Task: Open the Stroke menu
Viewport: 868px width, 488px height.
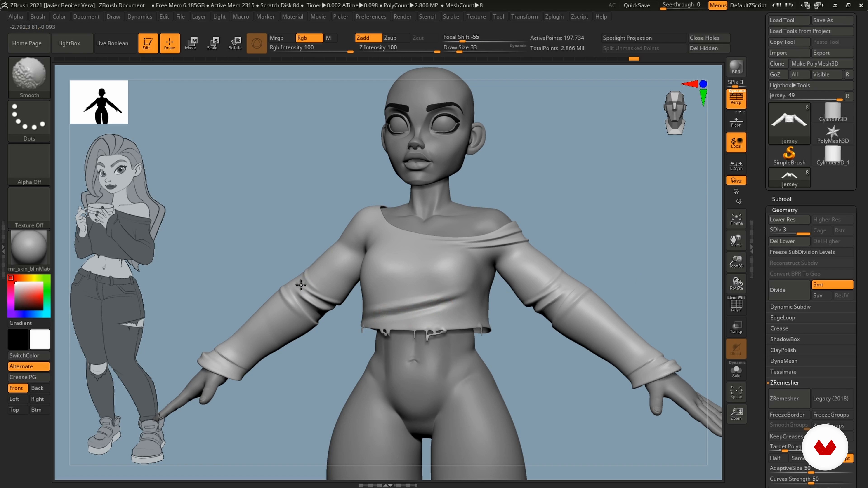Action: tap(451, 16)
